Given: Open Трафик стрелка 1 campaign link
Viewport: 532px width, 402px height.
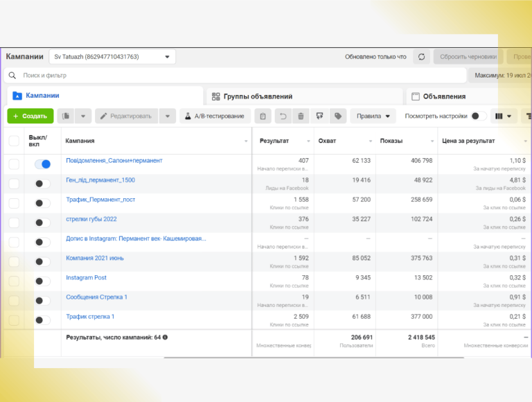Looking at the screenshot, I should pos(90,317).
